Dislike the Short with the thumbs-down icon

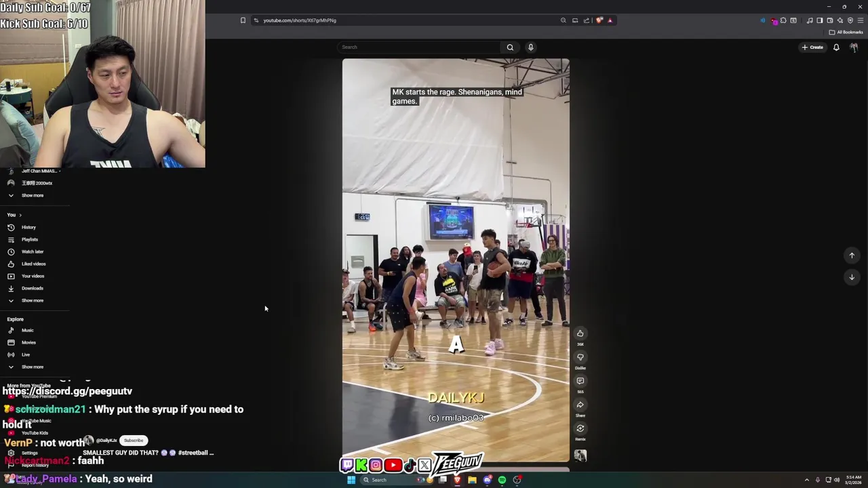pos(580,357)
